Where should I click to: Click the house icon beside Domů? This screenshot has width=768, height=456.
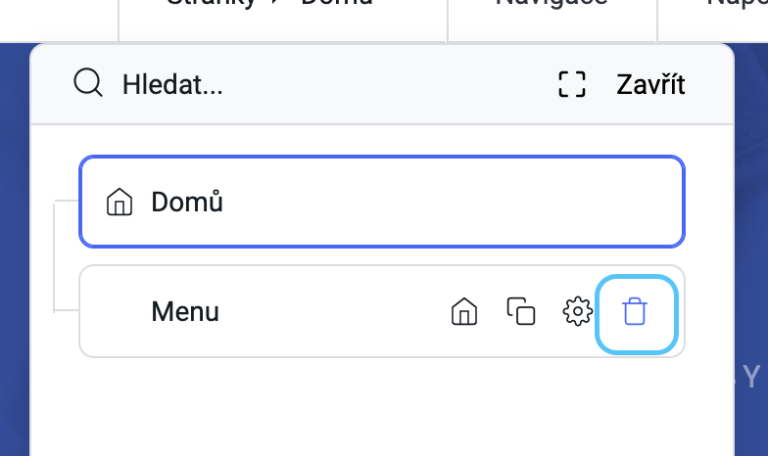point(120,202)
